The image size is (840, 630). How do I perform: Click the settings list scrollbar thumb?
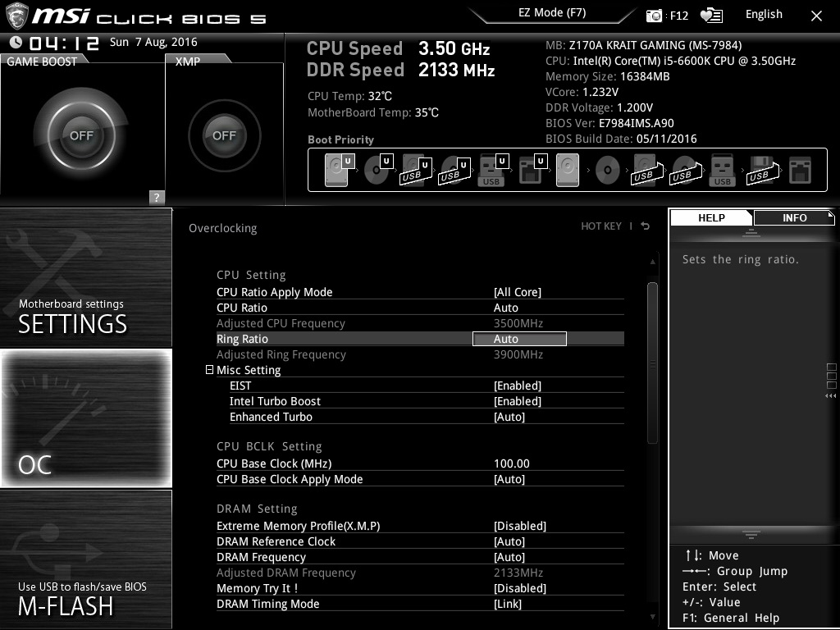[x=652, y=363]
